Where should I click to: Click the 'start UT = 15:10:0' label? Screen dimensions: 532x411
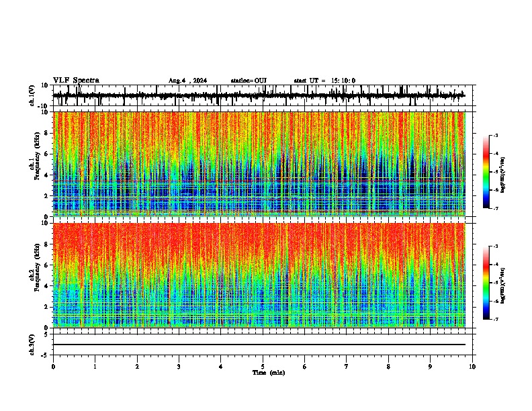(324, 81)
